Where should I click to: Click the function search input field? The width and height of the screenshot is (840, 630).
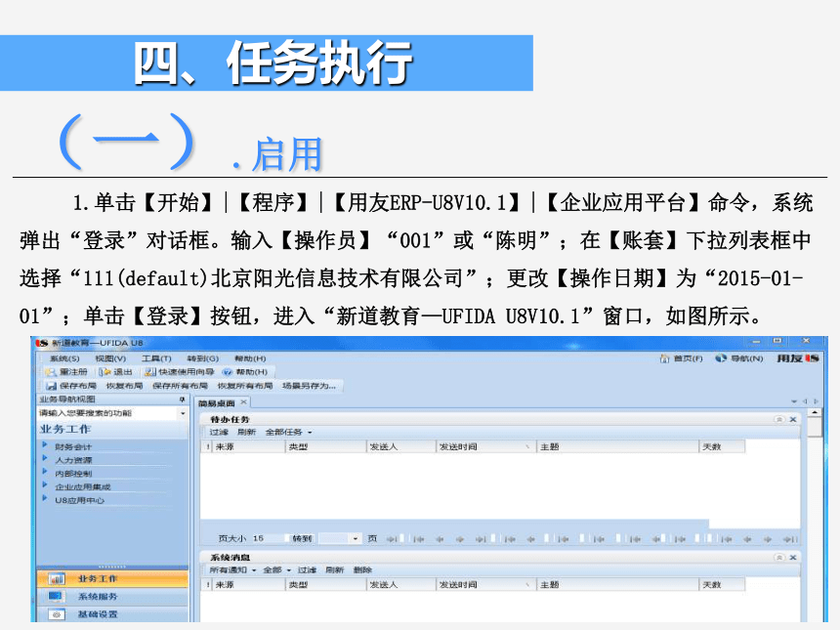(107, 413)
